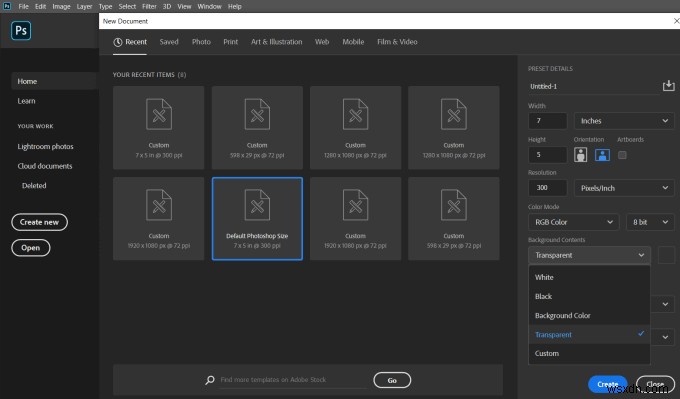Viewport: 680px width, 399px height.
Task: Switch to the Art & Illustration tab
Action: [x=276, y=42]
